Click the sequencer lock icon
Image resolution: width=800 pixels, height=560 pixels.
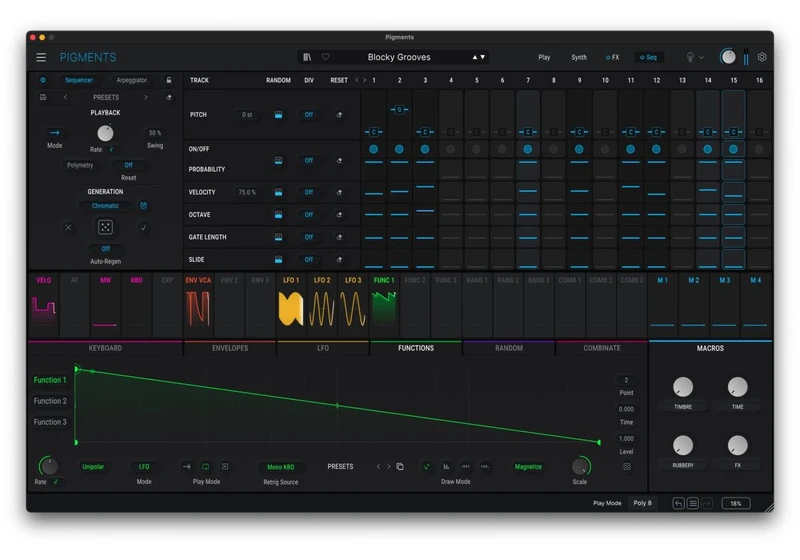click(169, 80)
